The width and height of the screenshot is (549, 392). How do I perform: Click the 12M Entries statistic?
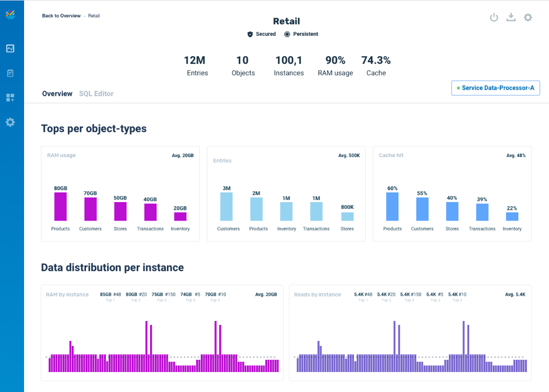click(x=197, y=66)
